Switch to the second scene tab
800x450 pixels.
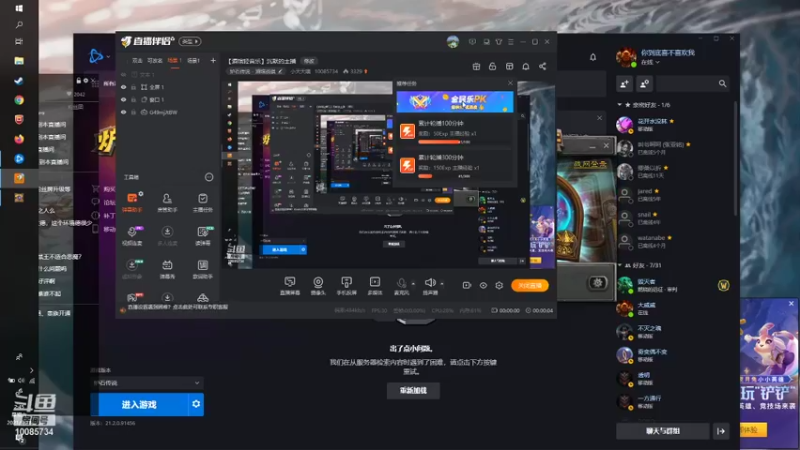[x=193, y=61]
